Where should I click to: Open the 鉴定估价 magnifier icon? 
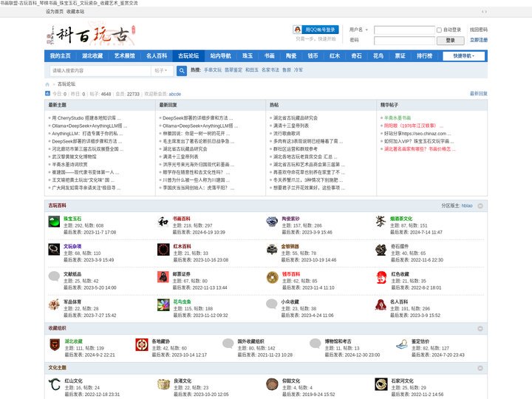click(x=402, y=344)
